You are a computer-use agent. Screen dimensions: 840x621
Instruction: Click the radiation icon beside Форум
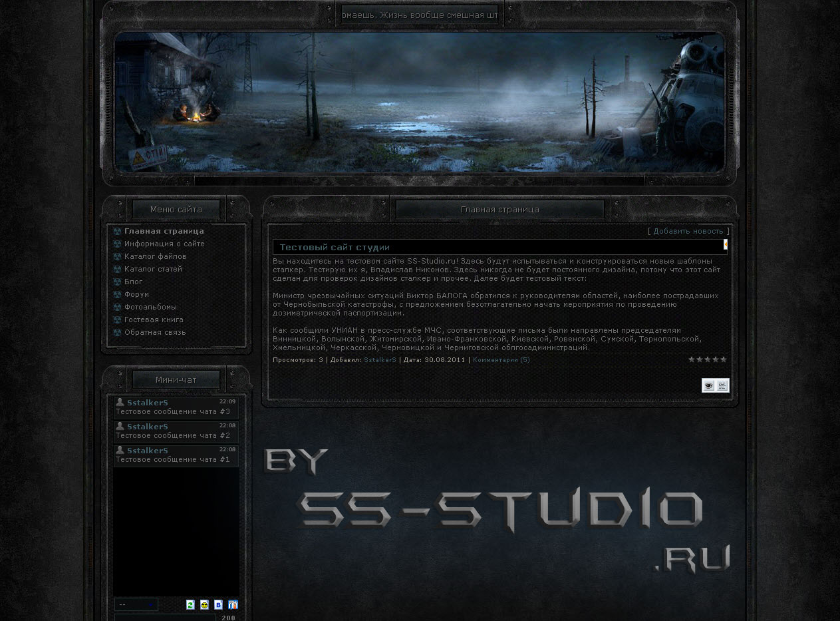tap(117, 294)
